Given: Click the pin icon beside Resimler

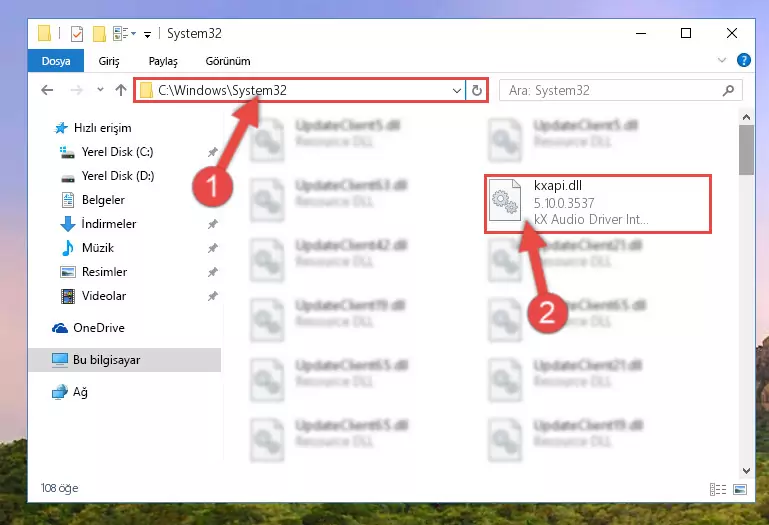Looking at the screenshot, I should tap(212, 272).
